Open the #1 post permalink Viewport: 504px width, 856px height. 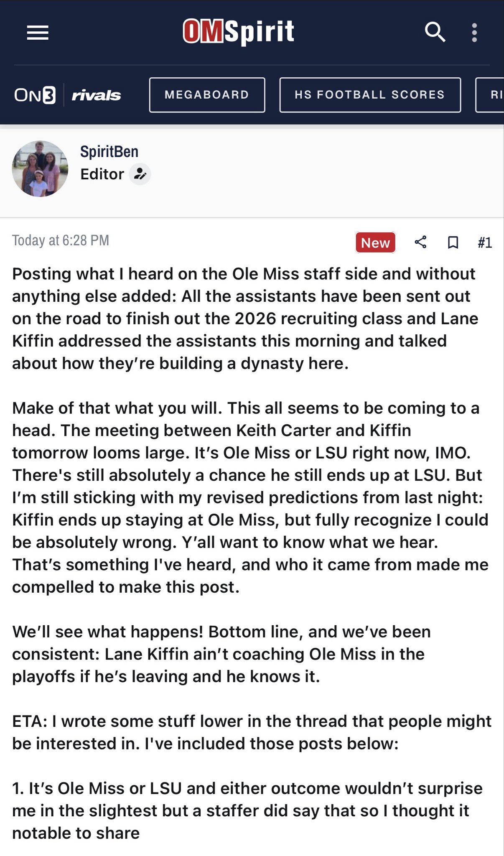(x=485, y=242)
